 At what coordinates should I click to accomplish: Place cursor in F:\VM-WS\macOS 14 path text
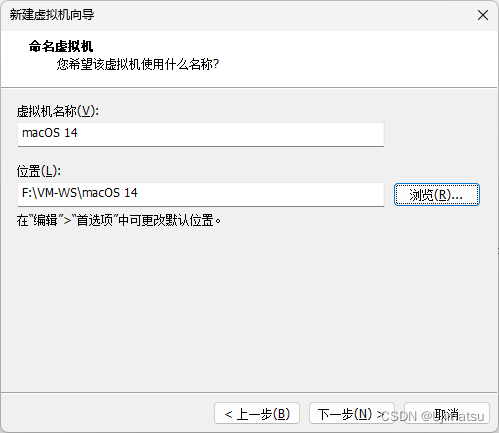[x=80, y=193]
